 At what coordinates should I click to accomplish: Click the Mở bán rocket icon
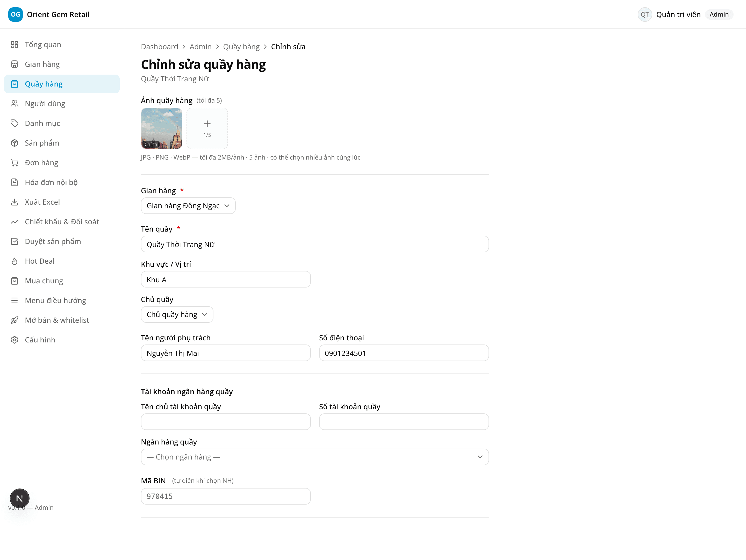click(x=14, y=320)
